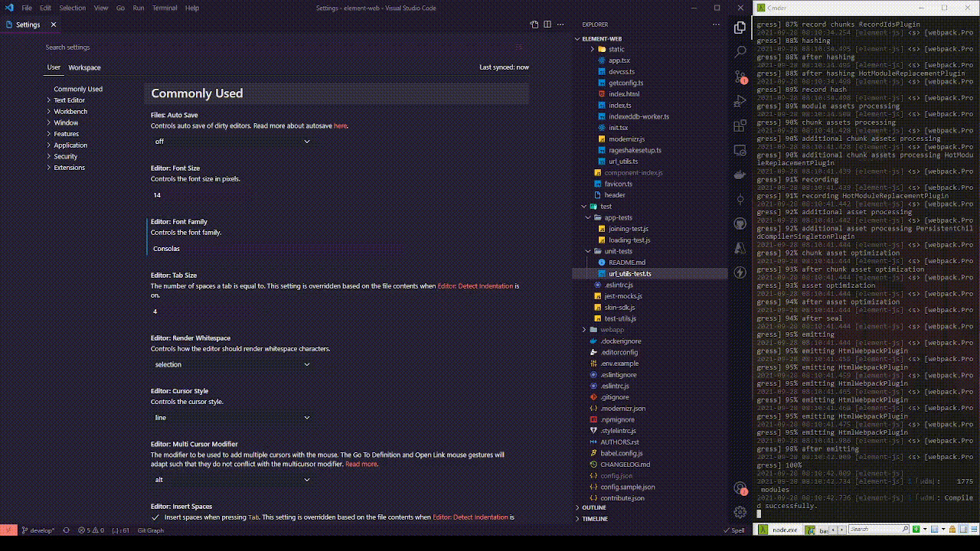This screenshot has width=980, height=551.
Task: Open the Search view in activity bar
Action: [740, 52]
